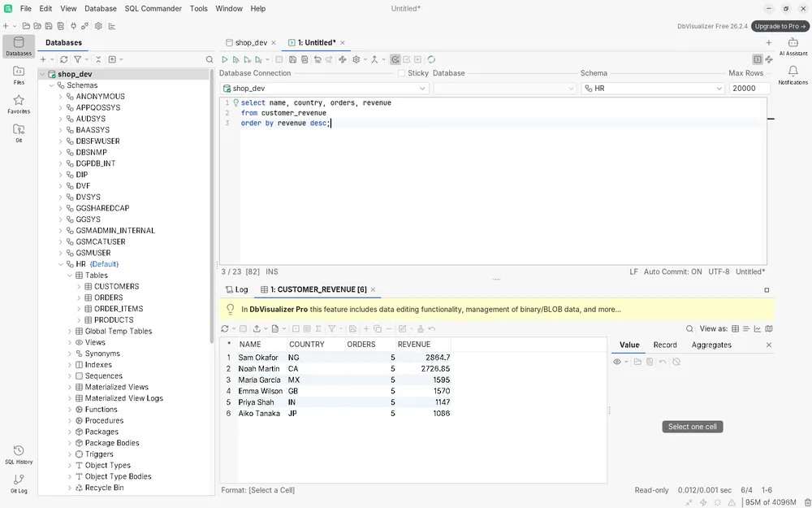Image resolution: width=812 pixels, height=508 pixels.
Task: Show Notifications panel
Action: 793,75
